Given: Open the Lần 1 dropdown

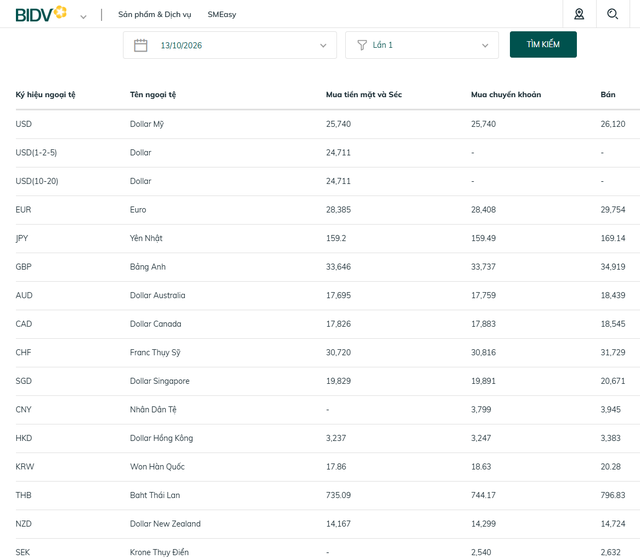Looking at the screenshot, I should click(x=422, y=45).
